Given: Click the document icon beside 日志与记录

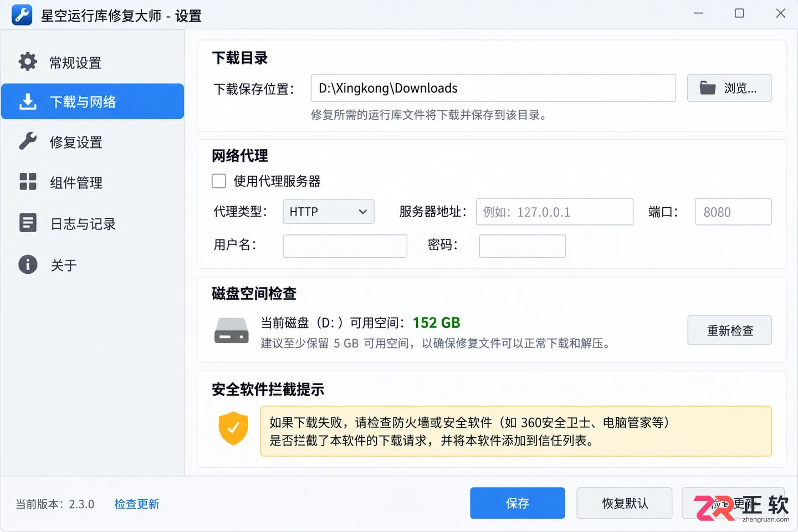Looking at the screenshot, I should click(x=28, y=223).
